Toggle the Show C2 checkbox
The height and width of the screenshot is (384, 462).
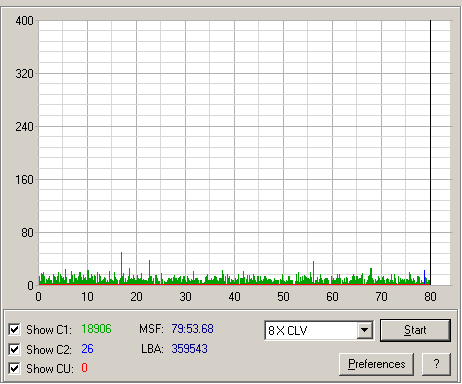(x=14, y=349)
